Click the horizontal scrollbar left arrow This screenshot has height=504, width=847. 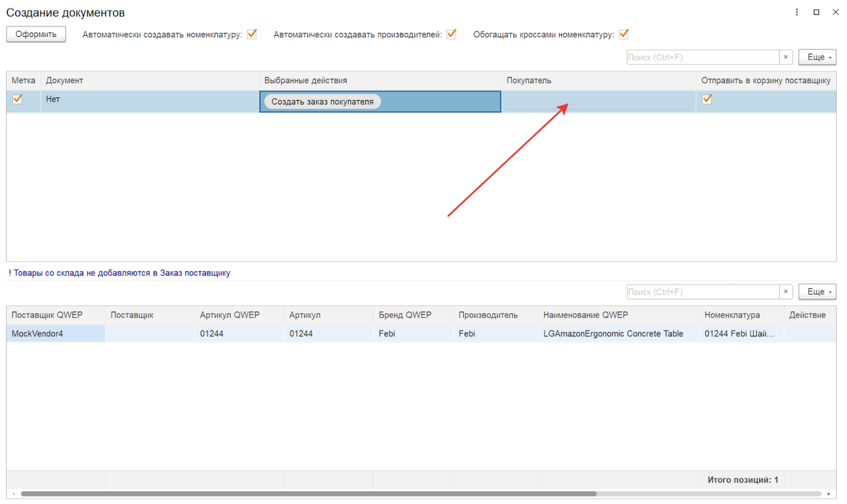[x=14, y=494]
